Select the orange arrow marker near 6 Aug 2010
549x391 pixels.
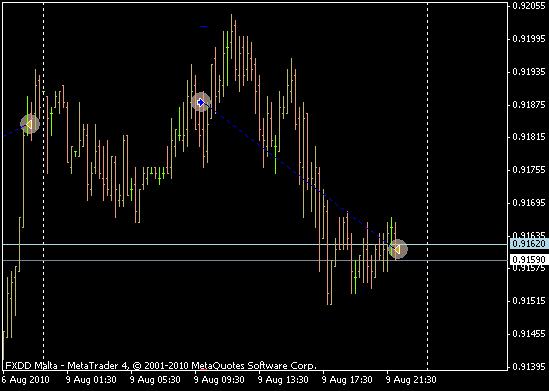click(x=29, y=124)
